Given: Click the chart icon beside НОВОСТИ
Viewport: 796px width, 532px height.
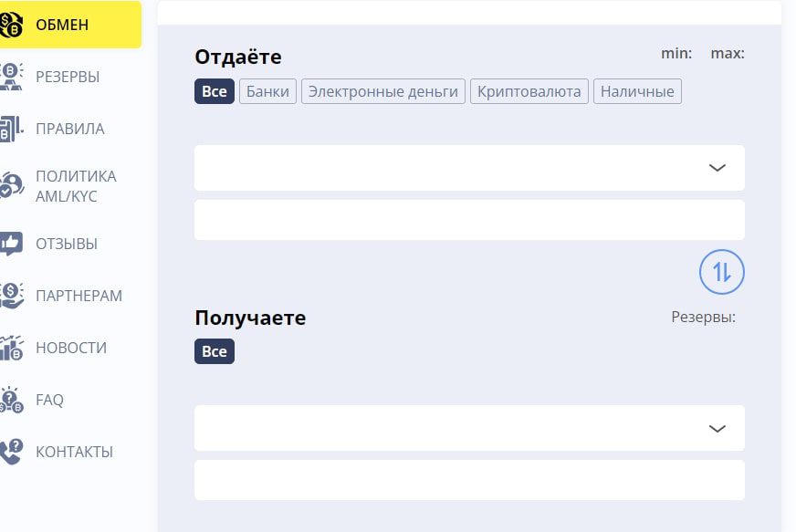Looking at the screenshot, I should click(x=11, y=348).
